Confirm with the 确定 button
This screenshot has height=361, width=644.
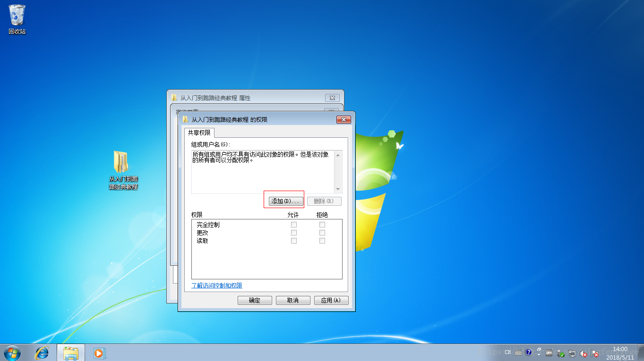255,300
